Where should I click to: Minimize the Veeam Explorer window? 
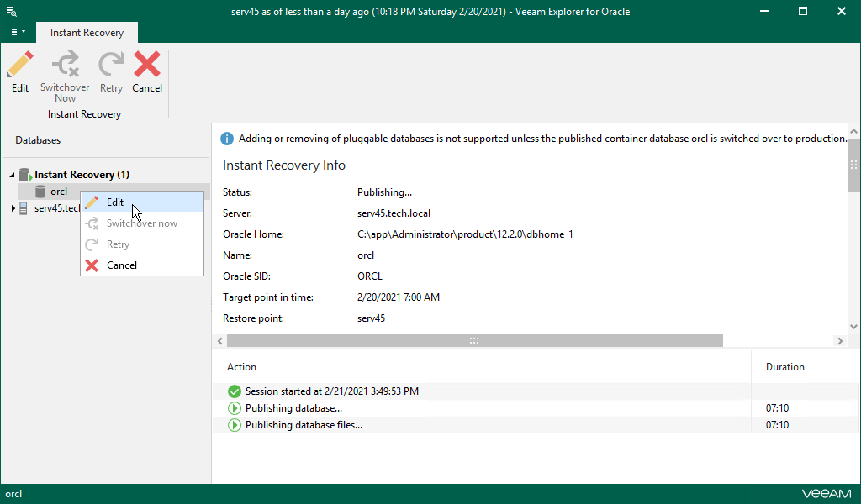click(x=763, y=11)
